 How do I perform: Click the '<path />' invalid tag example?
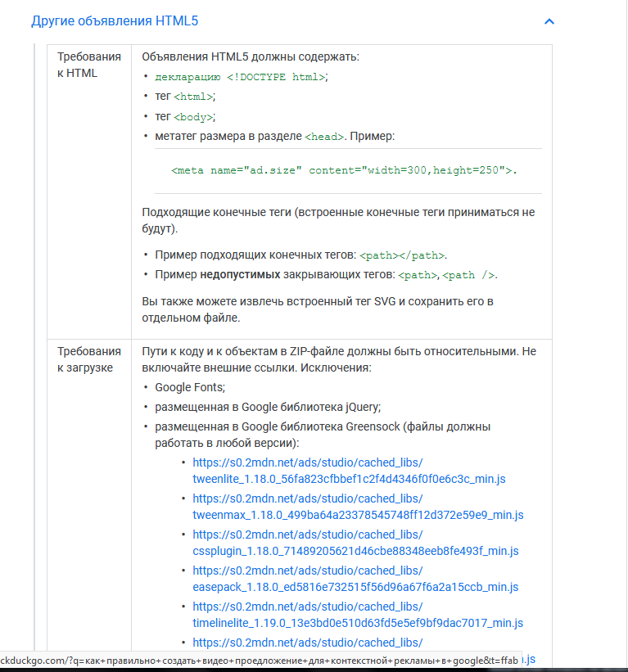468,275
